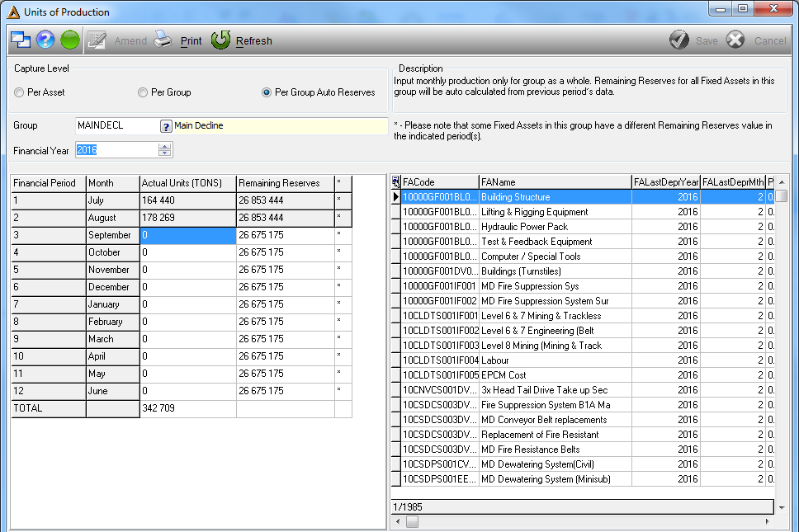Click the Print button label

191,40
